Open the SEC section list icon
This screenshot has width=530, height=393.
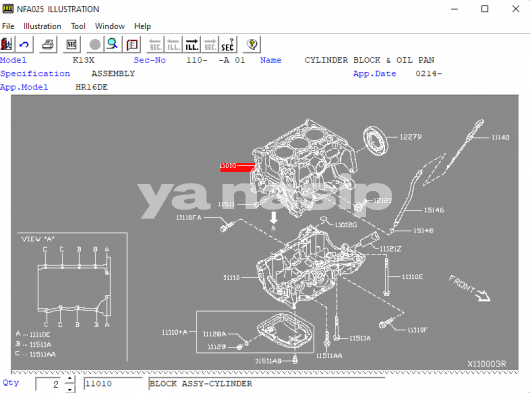tap(71, 44)
